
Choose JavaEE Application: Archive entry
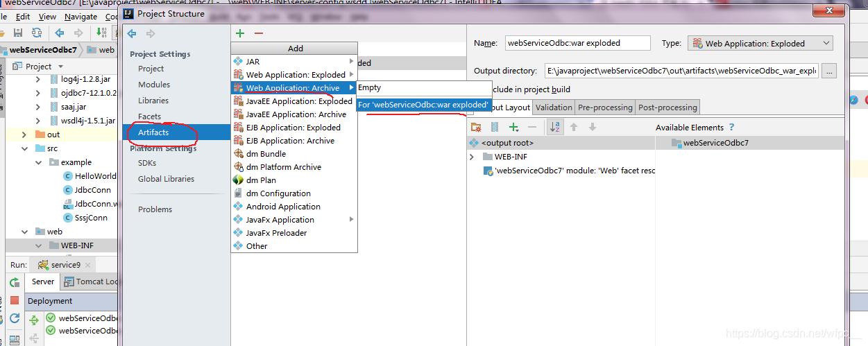tap(294, 114)
